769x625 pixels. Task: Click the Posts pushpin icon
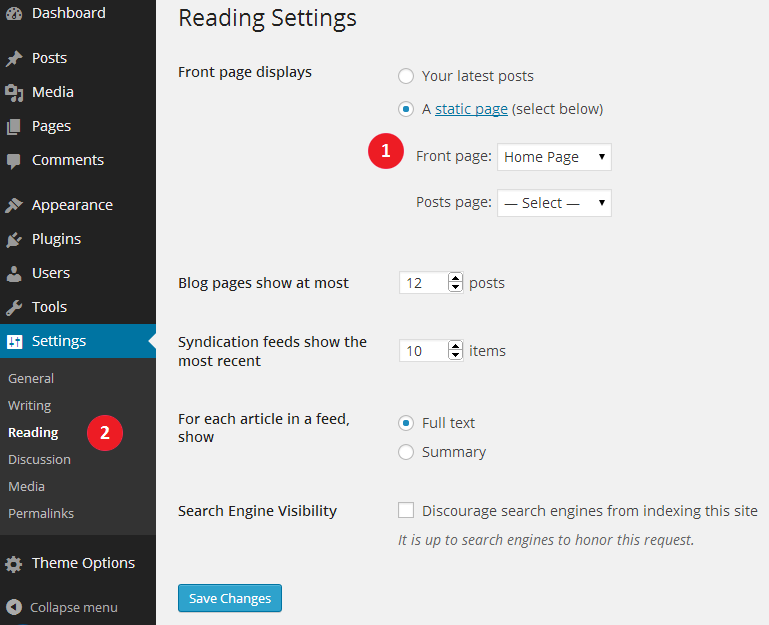[x=14, y=58]
